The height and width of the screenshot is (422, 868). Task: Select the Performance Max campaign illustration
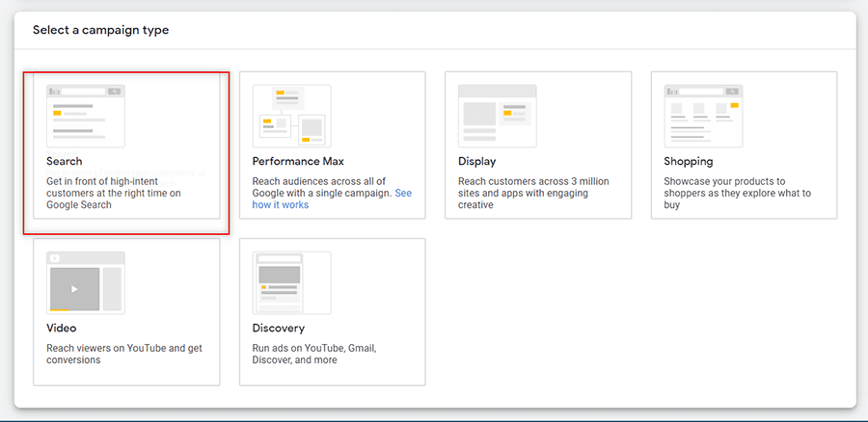coord(291,117)
